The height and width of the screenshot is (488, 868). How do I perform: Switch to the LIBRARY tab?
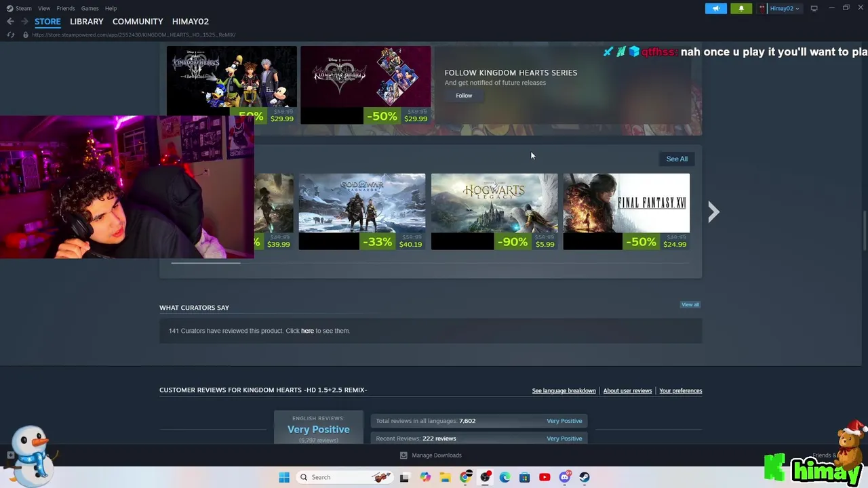point(87,22)
